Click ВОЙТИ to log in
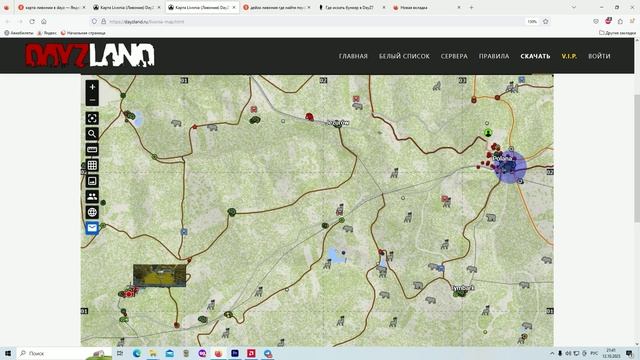Image resolution: width=640 pixels, height=360 pixels. (x=599, y=56)
